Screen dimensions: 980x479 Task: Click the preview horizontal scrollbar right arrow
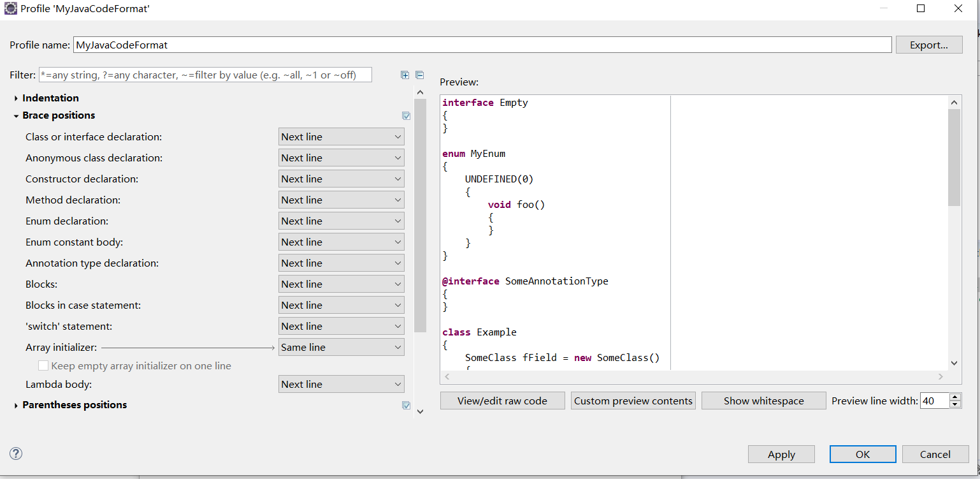click(940, 376)
